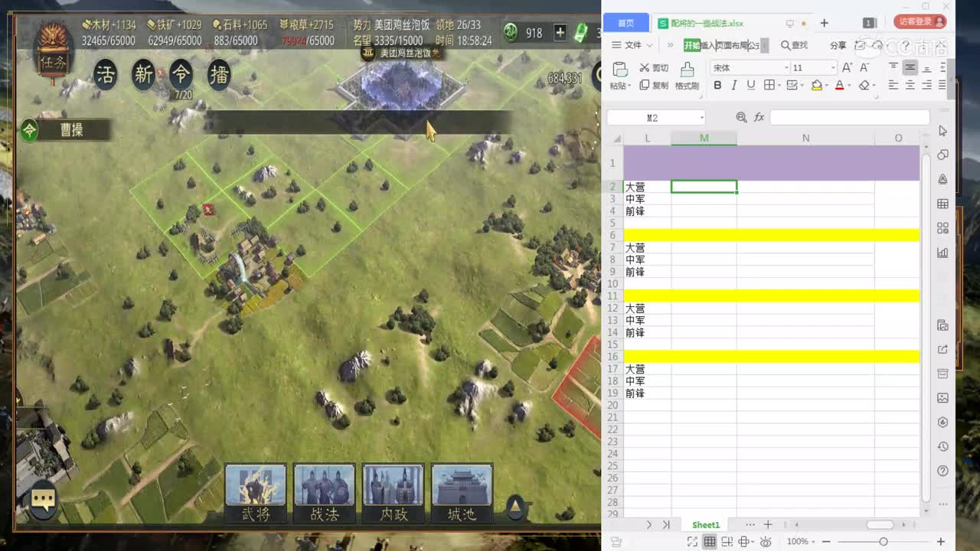The image size is (980, 551).
Task: Open the eraser clear dropdown arrow
Action: coord(874,86)
